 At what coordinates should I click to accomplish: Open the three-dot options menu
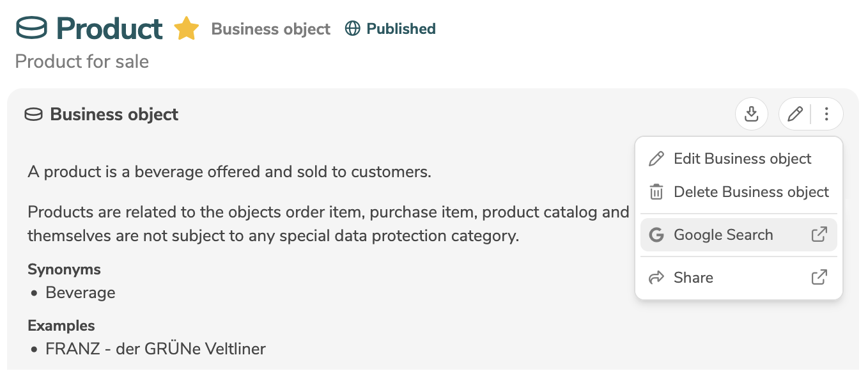(826, 114)
